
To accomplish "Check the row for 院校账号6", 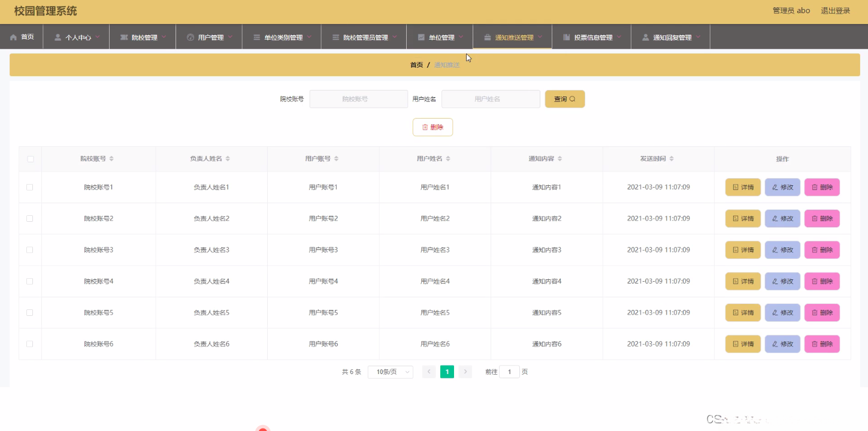I will point(30,344).
